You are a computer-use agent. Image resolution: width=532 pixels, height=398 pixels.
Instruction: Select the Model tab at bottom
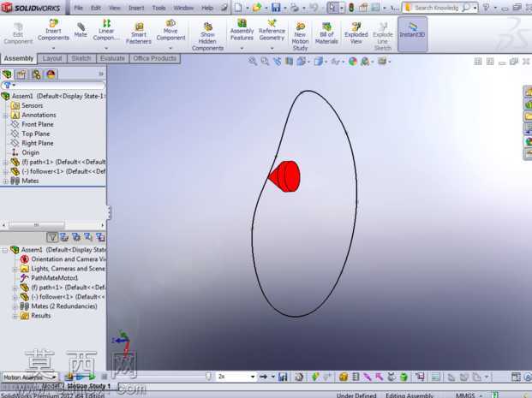pos(52,386)
